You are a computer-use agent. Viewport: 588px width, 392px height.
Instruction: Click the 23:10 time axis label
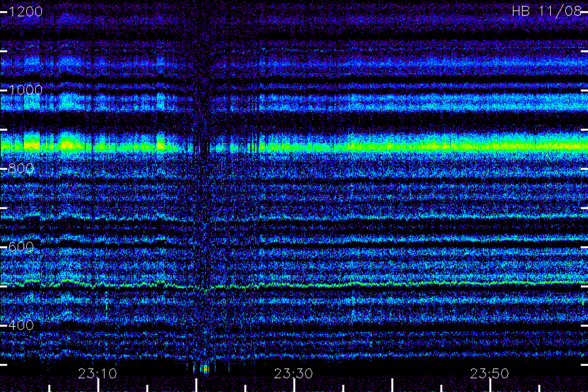pos(97,374)
